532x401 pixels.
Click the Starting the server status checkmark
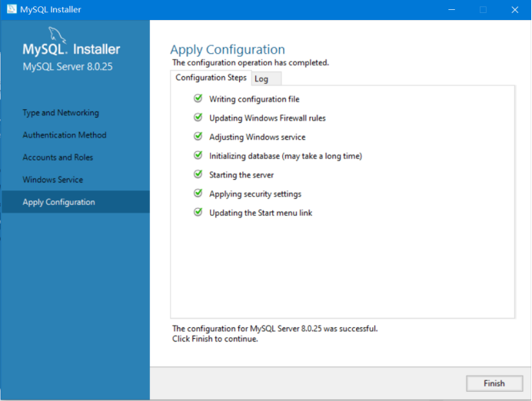[198, 174]
